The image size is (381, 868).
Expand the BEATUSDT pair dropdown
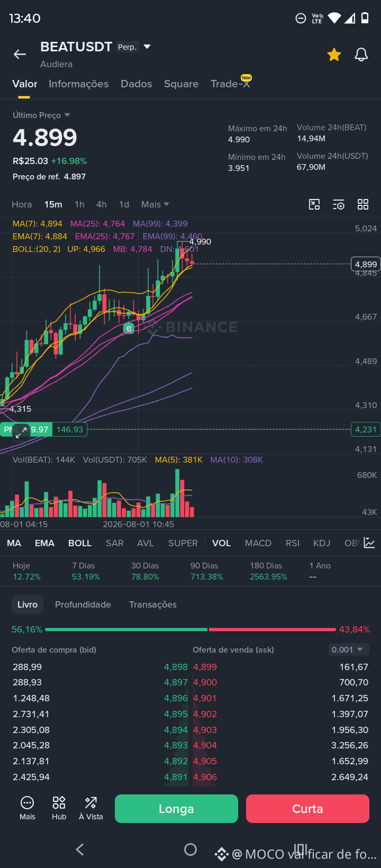pyautogui.click(x=147, y=47)
